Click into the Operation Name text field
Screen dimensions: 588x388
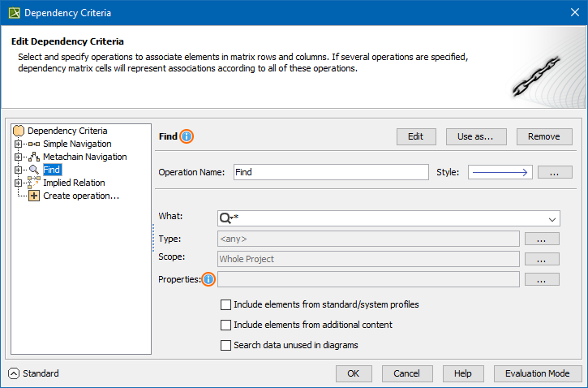[330, 172]
